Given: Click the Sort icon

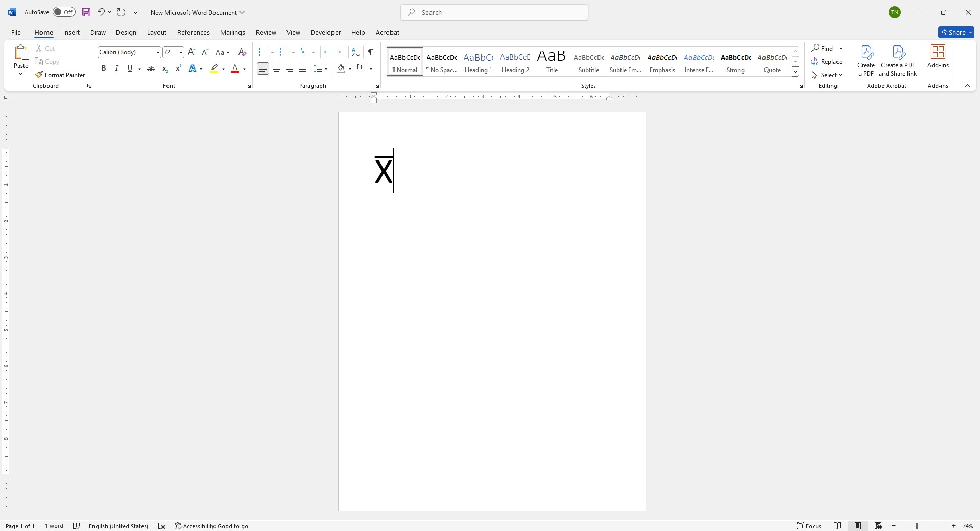Looking at the screenshot, I should point(356,52).
